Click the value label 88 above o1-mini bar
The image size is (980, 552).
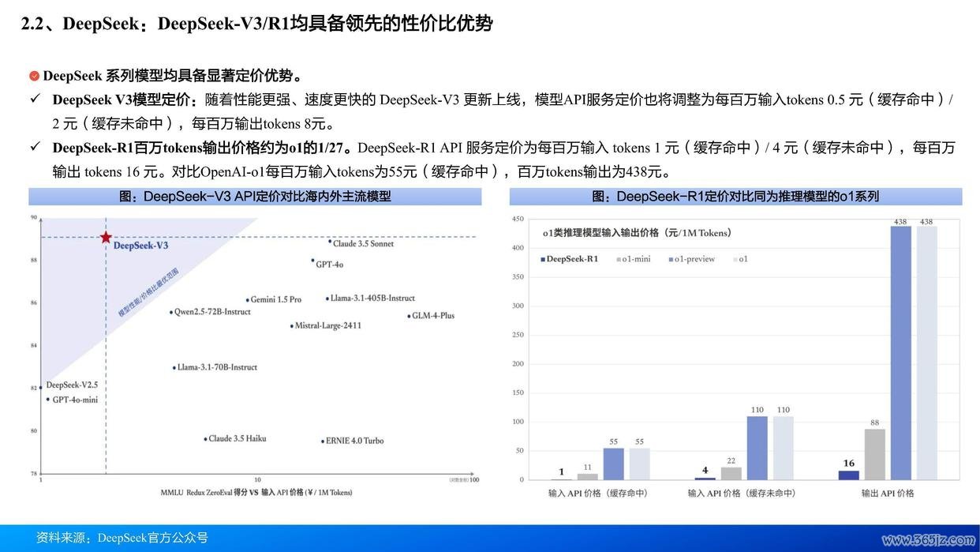point(874,422)
